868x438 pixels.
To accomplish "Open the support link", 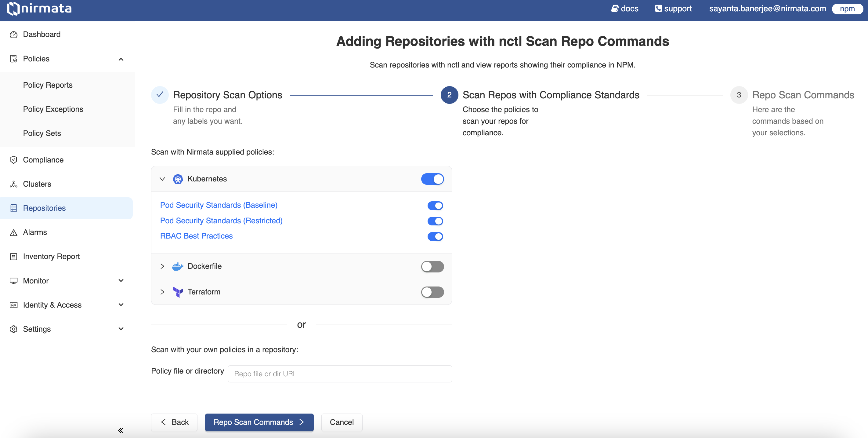I will coord(673,9).
